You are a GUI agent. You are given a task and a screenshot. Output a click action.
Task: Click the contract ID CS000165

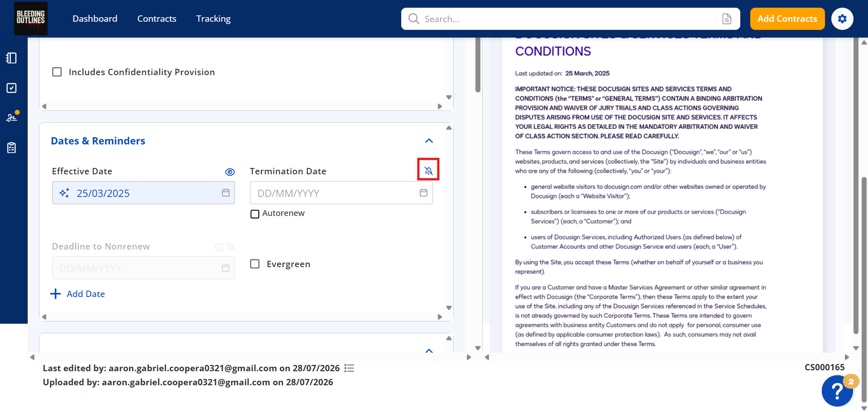click(825, 367)
